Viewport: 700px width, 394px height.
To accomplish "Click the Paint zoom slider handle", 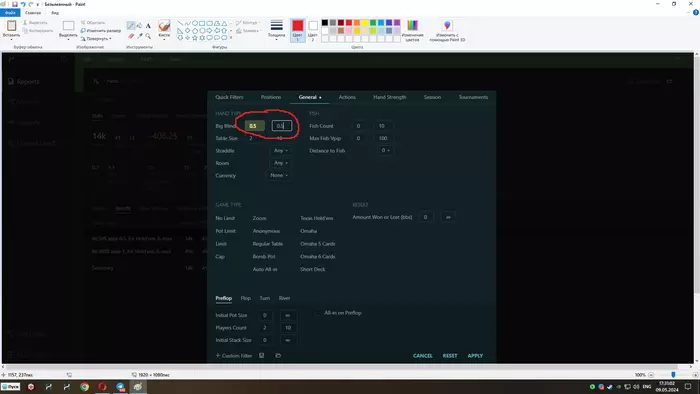I will point(673,375).
